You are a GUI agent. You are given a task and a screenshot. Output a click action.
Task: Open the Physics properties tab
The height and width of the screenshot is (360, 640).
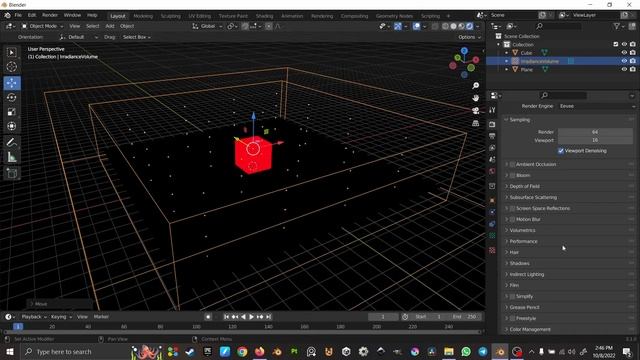click(492, 212)
